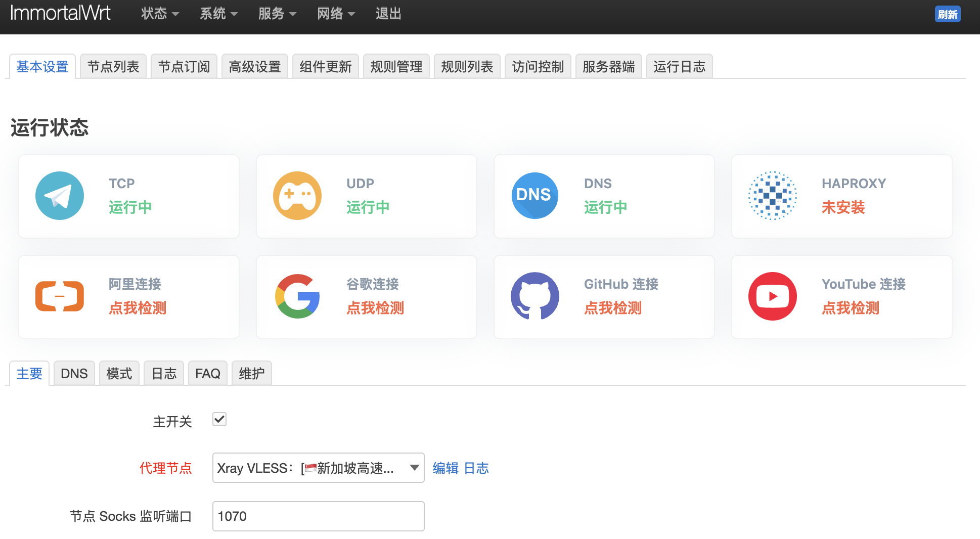980x539 pixels.
Task: Open the 组件更新 tab
Action: pyautogui.click(x=326, y=66)
